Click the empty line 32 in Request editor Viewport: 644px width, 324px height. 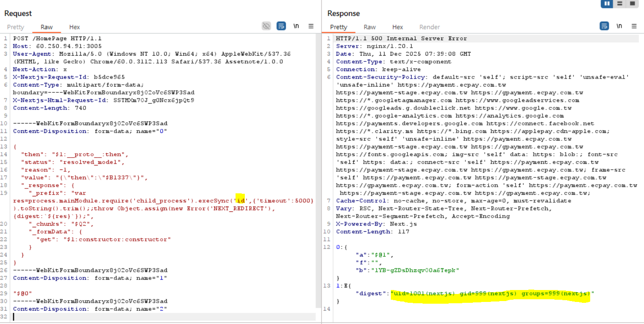[x=164, y=316]
